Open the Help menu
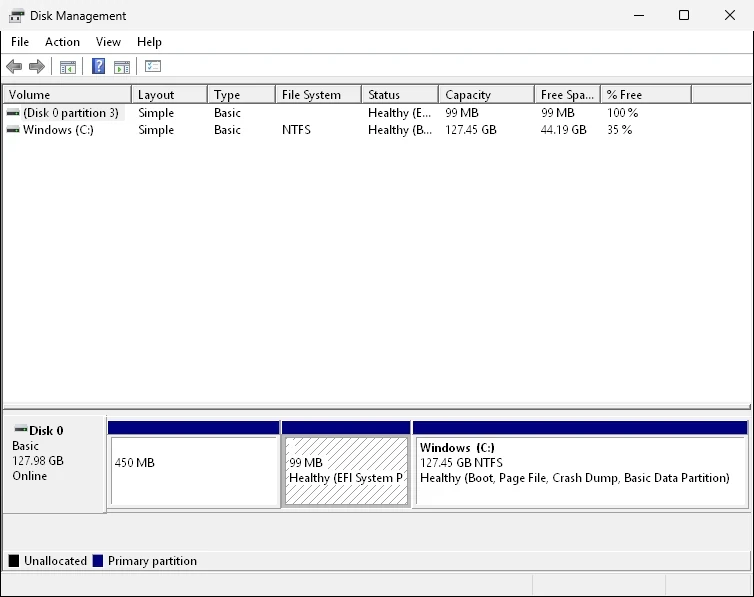754x597 pixels. click(149, 42)
